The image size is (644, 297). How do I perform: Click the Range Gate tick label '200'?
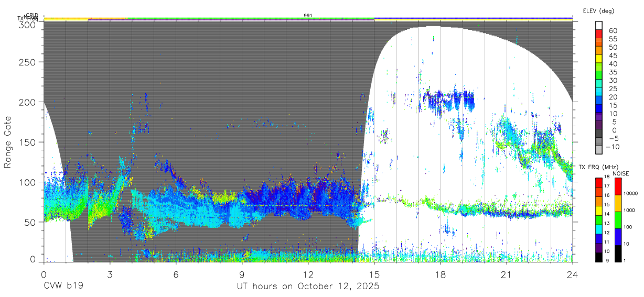pos(28,102)
